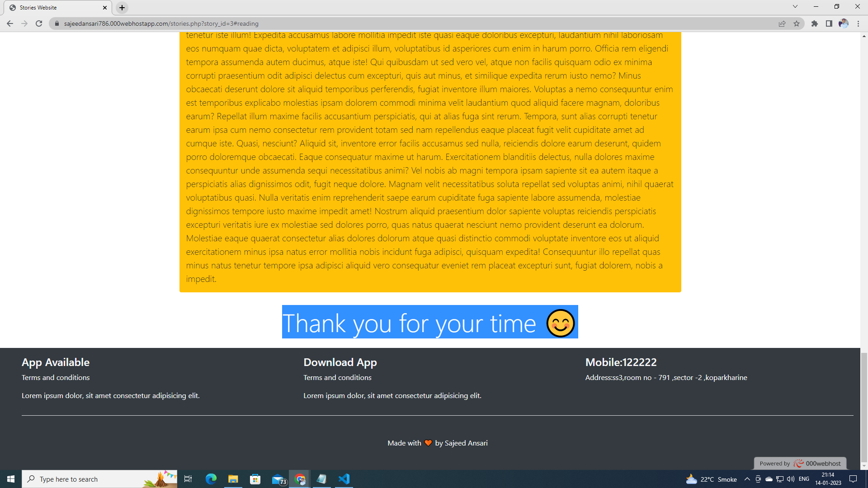Screen dimensions: 868x488
Task: Open Task View to toggle between desktops
Action: tap(188, 479)
